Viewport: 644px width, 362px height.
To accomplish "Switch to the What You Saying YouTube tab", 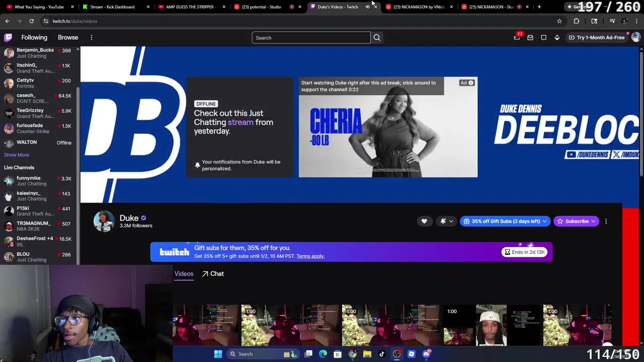I will tap(39, 7).
